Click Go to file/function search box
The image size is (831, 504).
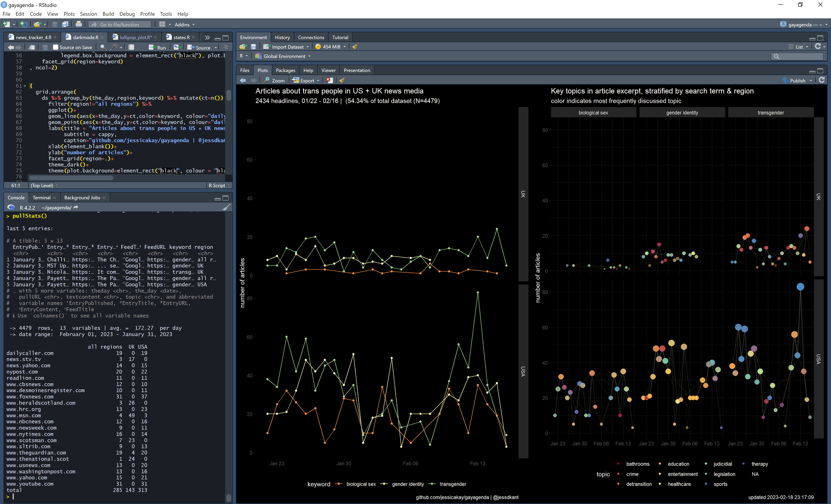point(120,24)
